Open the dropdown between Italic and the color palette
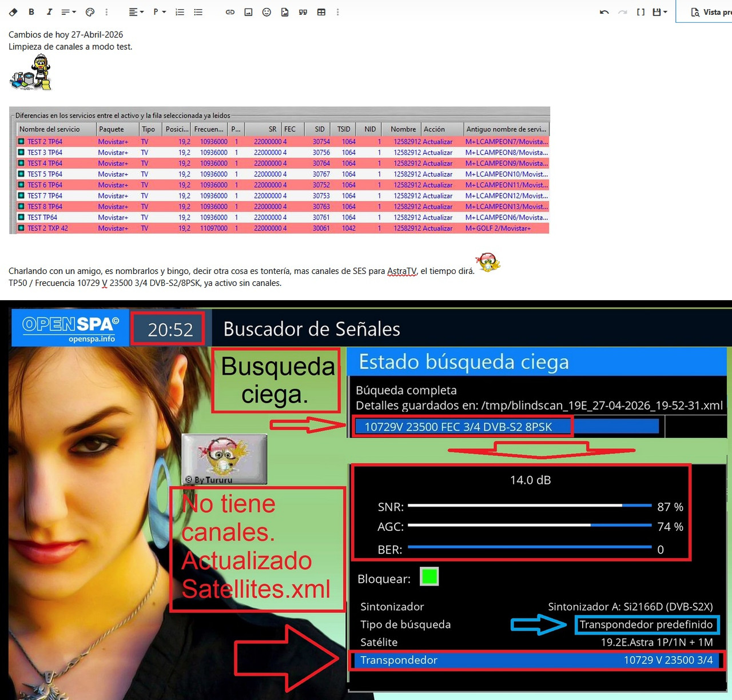Screen dimensions: 732x700 click(x=69, y=12)
